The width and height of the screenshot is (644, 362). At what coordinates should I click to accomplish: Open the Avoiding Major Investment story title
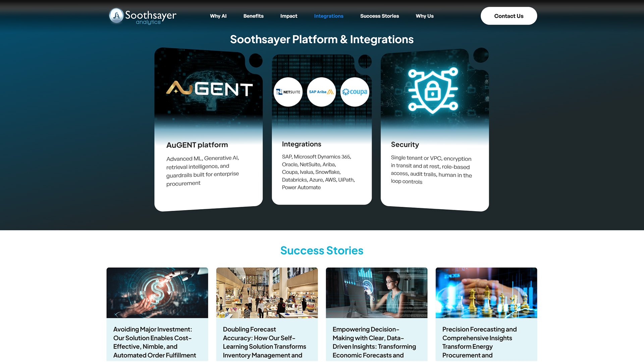(x=155, y=342)
